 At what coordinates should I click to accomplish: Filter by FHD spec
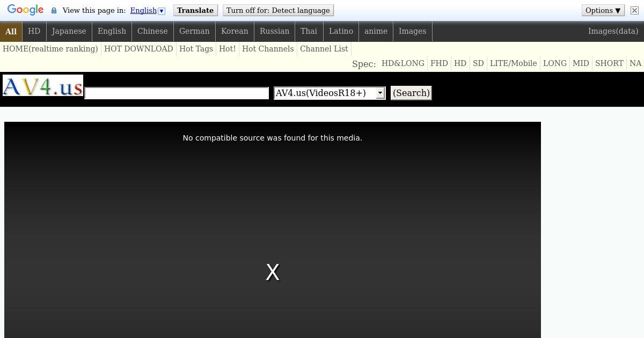point(439,63)
